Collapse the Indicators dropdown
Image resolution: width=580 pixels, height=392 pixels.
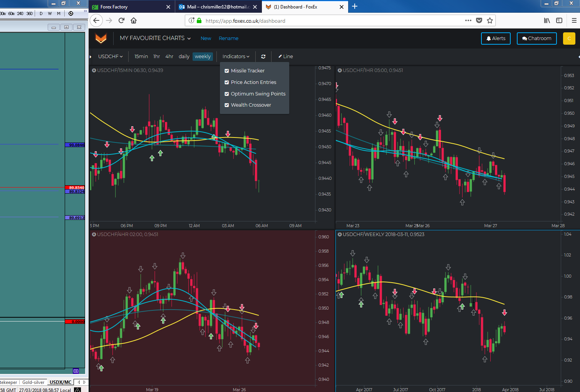point(236,57)
